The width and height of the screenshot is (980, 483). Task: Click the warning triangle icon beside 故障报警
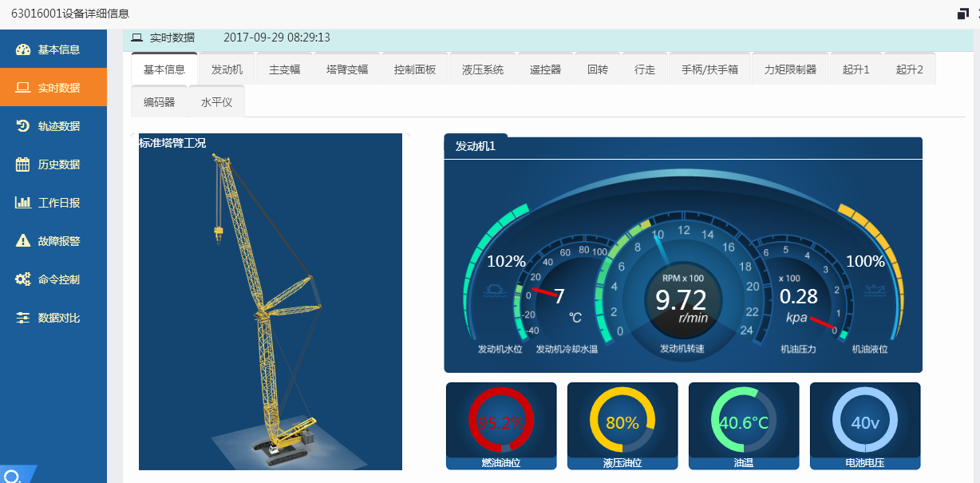click(x=23, y=241)
